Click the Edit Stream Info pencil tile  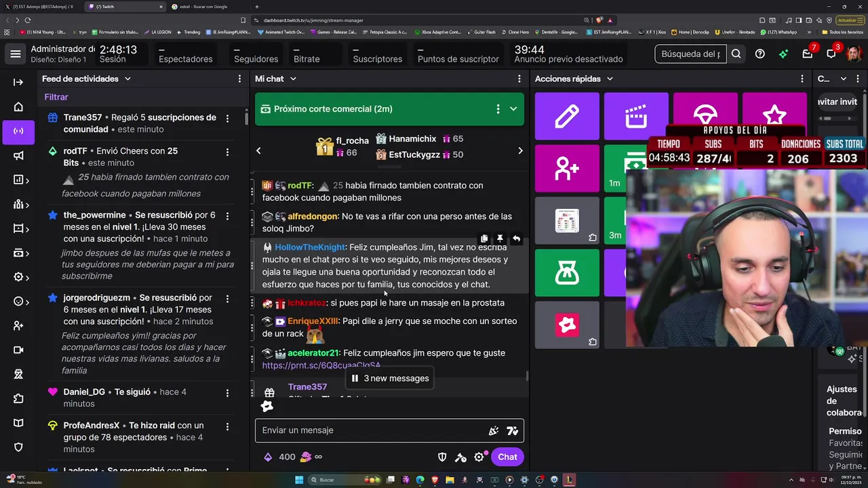click(x=567, y=117)
